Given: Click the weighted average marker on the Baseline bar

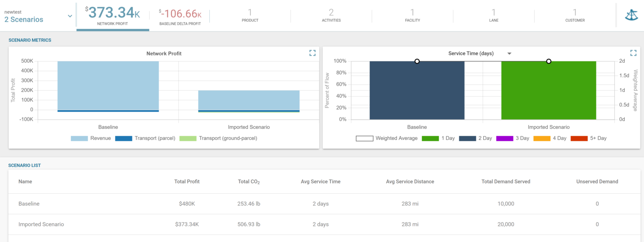Looking at the screenshot, I should (417, 61).
